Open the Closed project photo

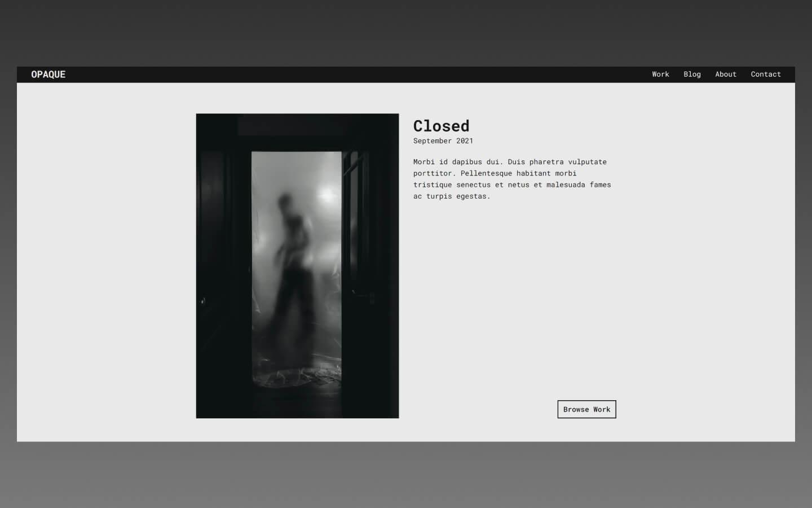coord(297,265)
